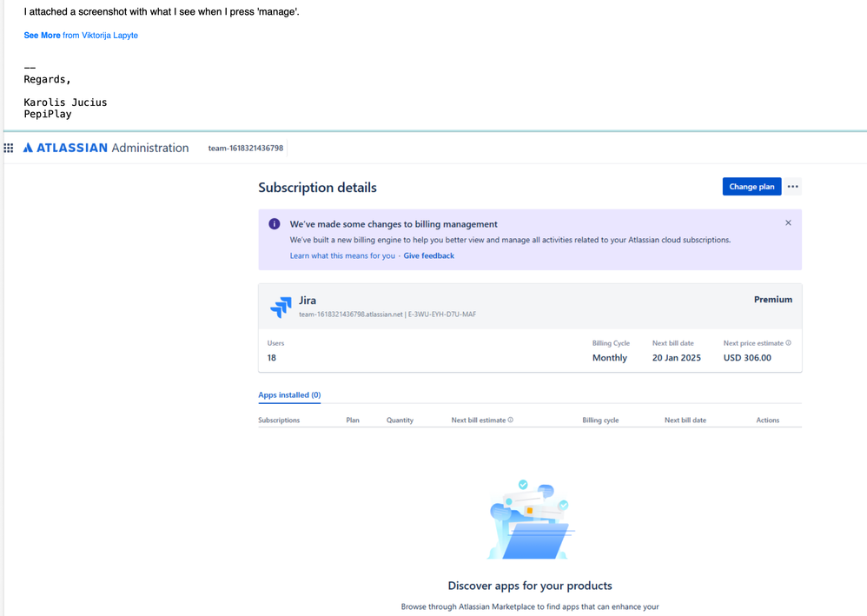Click the Viktorija Lapyte link
Image resolution: width=867 pixels, height=616 pixels.
[x=109, y=36]
